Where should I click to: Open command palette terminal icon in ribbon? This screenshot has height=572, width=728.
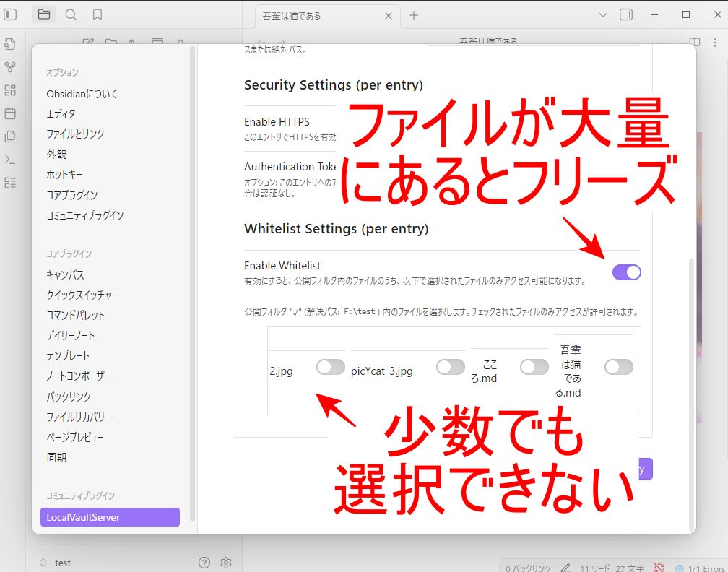[10, 160]
